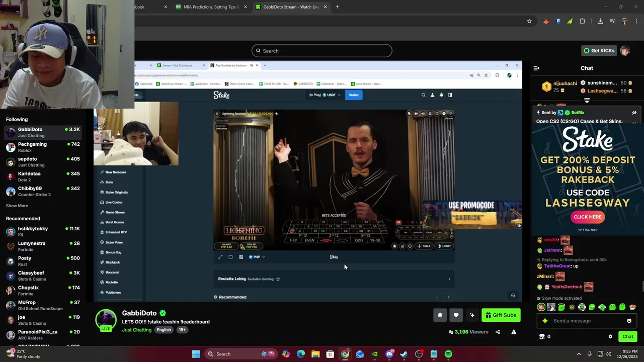The height and width of the screenshot is (362, 644).
Task: Open a new browser tab
Action: click(x=337, y=7)
